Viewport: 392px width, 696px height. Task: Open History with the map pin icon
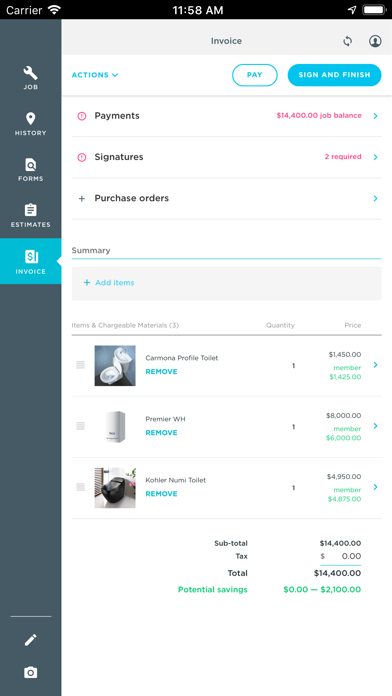pos(31,119)
